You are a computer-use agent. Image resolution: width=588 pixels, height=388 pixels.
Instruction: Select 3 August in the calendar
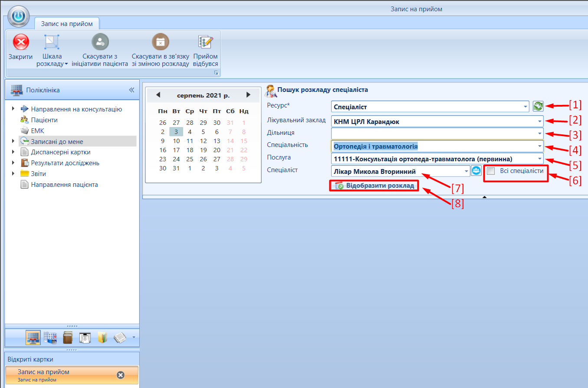[x=176, y=132]
